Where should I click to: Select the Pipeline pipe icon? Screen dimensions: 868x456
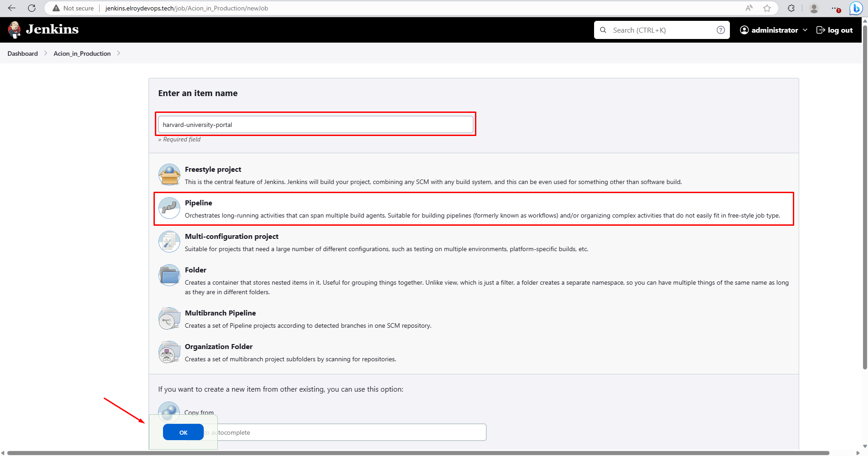pyautogui.click(x=169, y=208)
